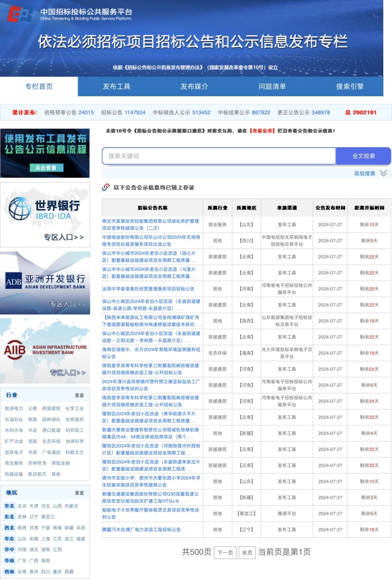Switch to the 专栏首页 tab
This screenshot has width=392, height=580.
39,86
